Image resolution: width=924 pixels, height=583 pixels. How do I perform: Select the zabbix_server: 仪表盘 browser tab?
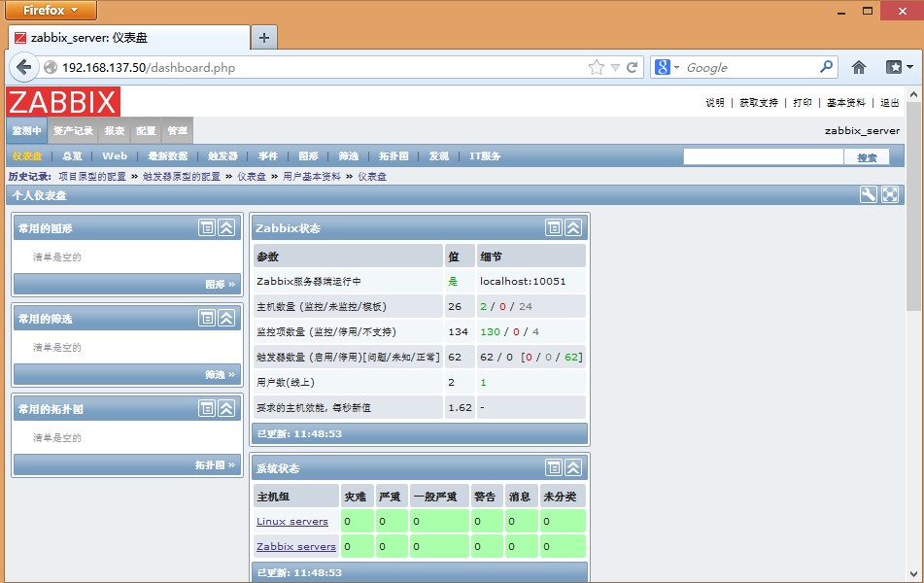(x=128, y=38)
